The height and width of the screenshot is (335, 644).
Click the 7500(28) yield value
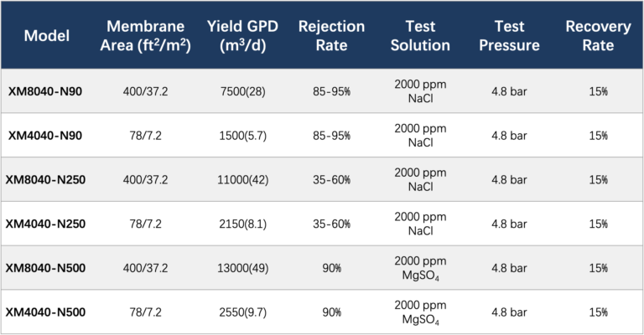[241, 90]
